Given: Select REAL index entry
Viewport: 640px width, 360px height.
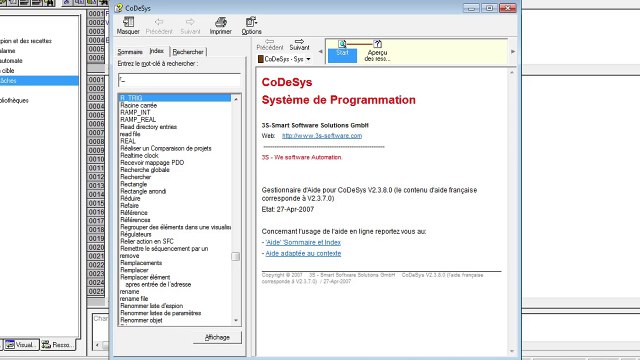Looking at the screenshot, I should point(128,141).
